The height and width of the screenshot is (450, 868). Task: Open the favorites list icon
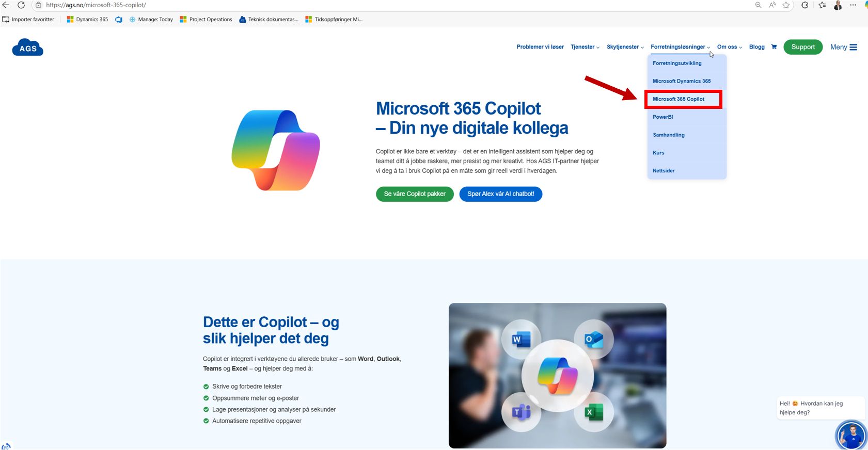pos(822,5)
